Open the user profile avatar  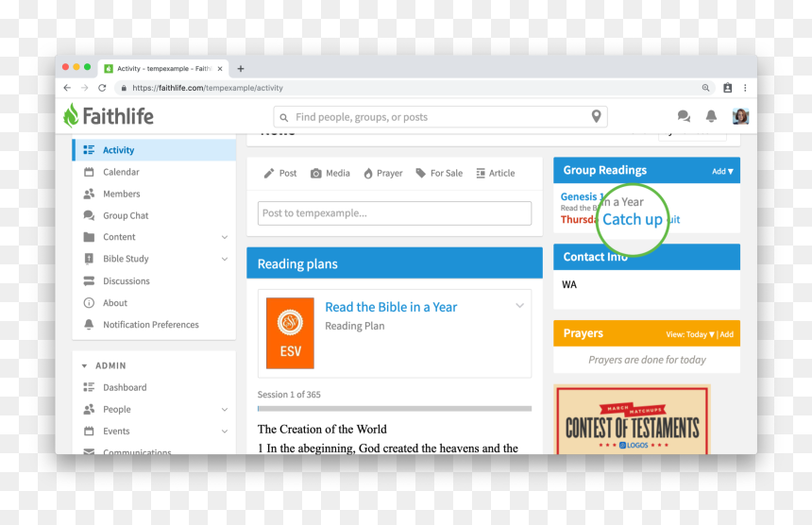(x=740, y=116)
